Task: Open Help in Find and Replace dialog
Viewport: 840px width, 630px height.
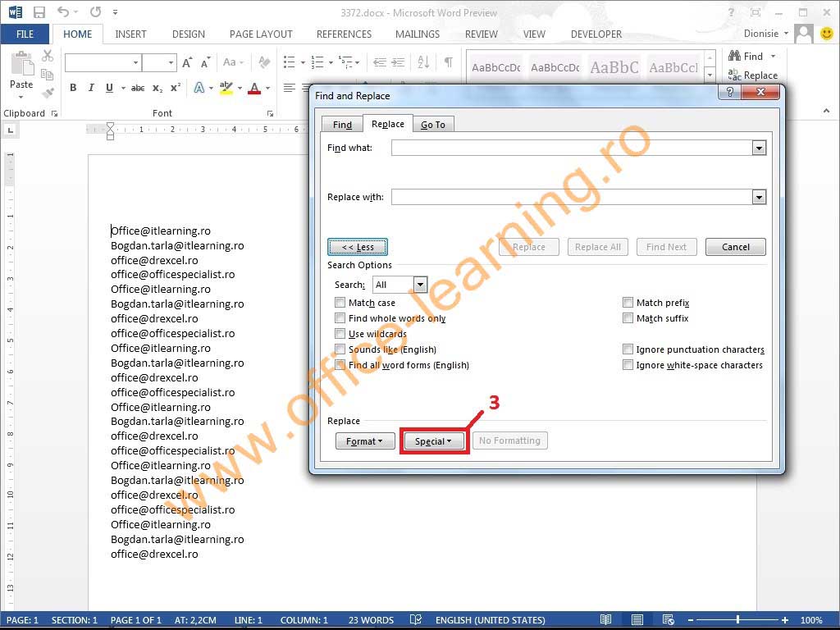Action: coord(729,92)
